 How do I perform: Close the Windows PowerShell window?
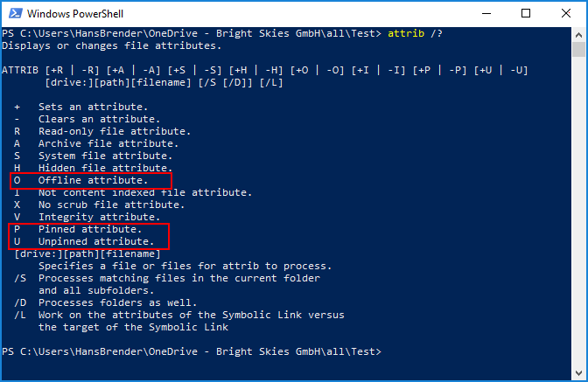tap(565, 14)
